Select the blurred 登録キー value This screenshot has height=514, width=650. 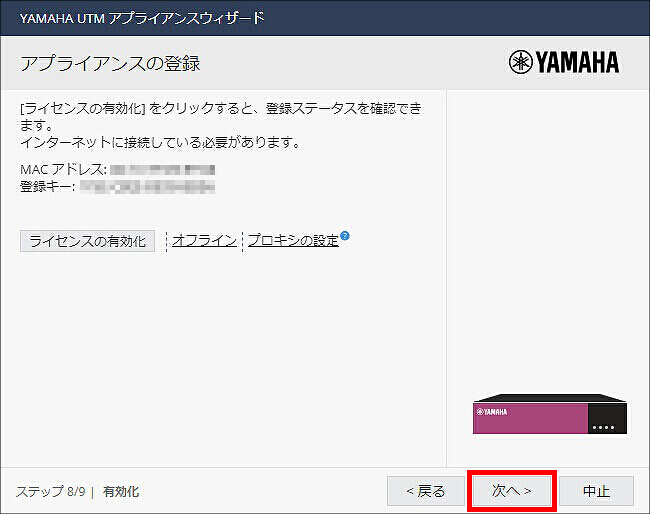pyautogui.click(x=148, y=187)
